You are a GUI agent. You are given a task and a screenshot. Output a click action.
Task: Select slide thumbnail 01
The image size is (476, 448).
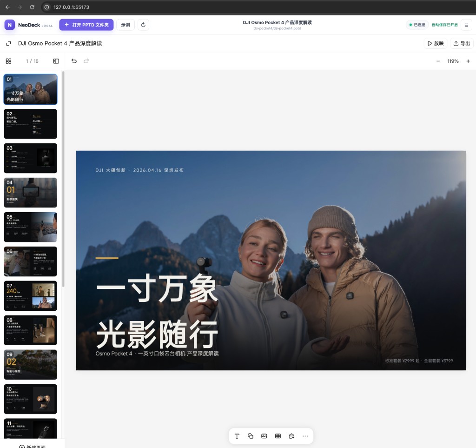[x=30, y=90]
